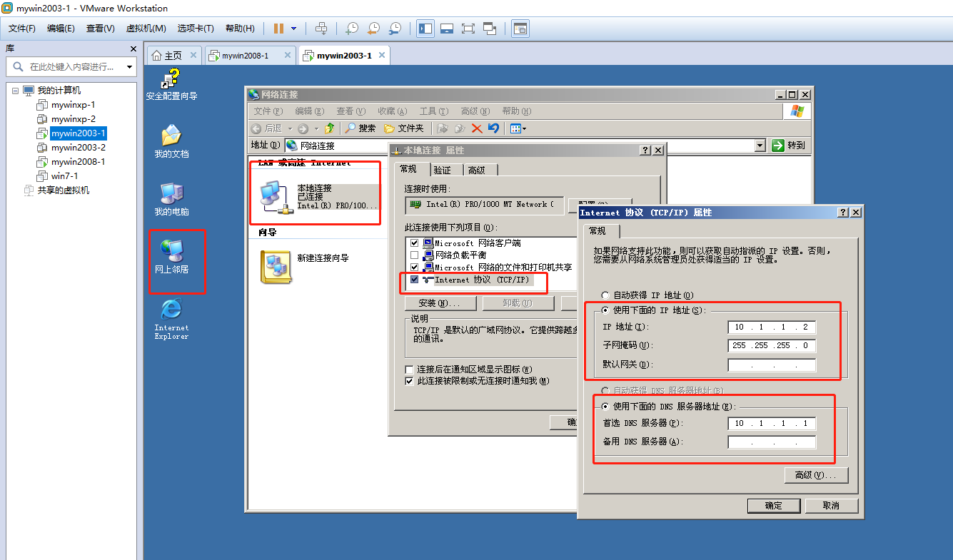Click the console view icon in toolbar
The width and height of the screenshot is (953, 560).
click(x=520, y=29)
